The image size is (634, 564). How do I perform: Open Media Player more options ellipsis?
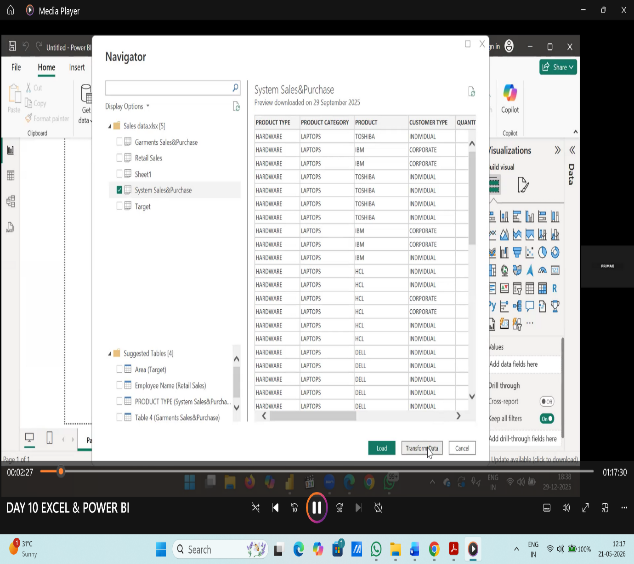pos(624,508)
